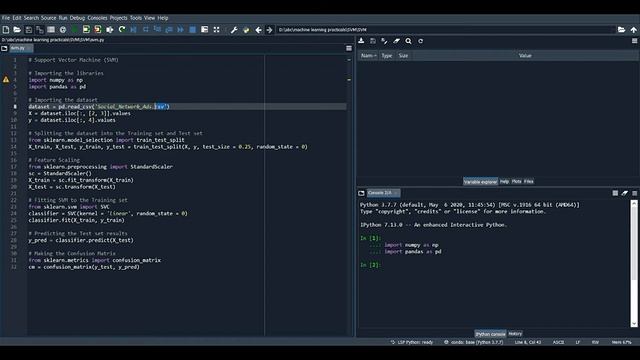Switch to the Files tab

tap(529, 182)
